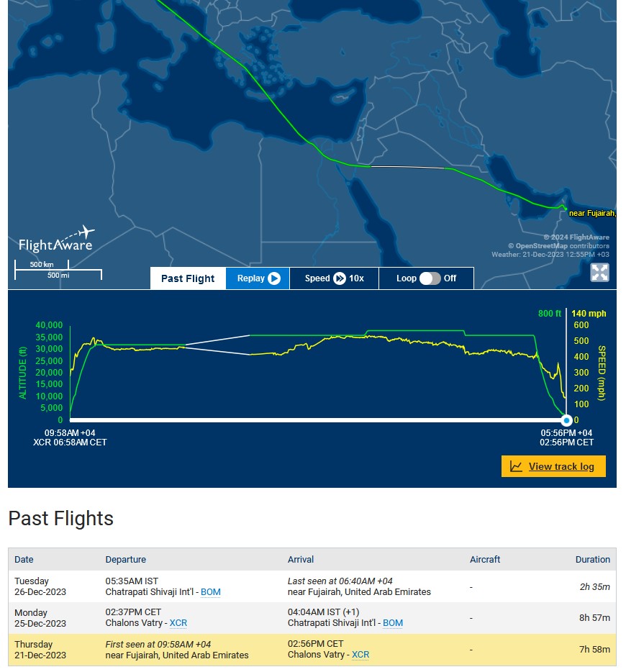Image resolution: width=626 pixels, height=672 pixels.
Task: Select the Past Flight tab
Action: (188, 278)
